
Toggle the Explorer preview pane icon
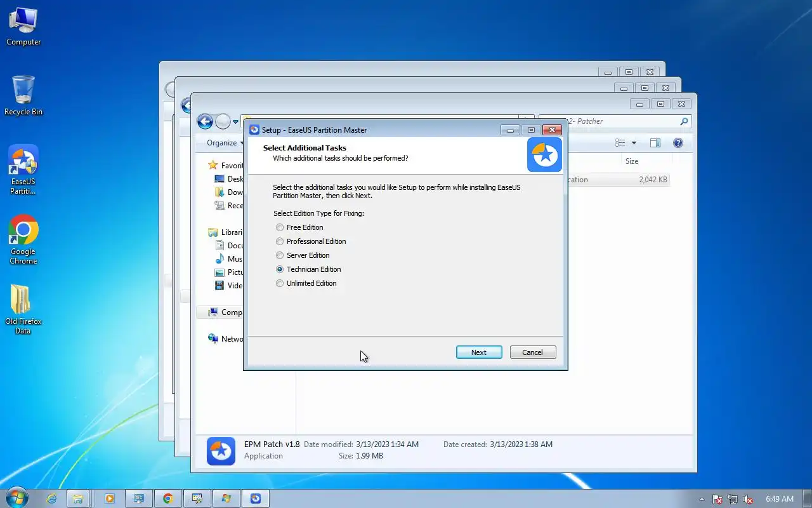pyautogui.click(x=655, y=143)
